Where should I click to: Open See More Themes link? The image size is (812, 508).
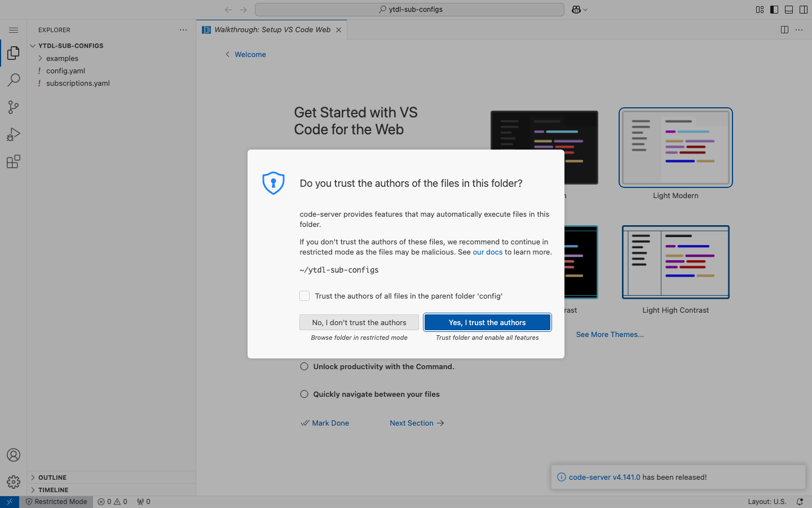610,334
